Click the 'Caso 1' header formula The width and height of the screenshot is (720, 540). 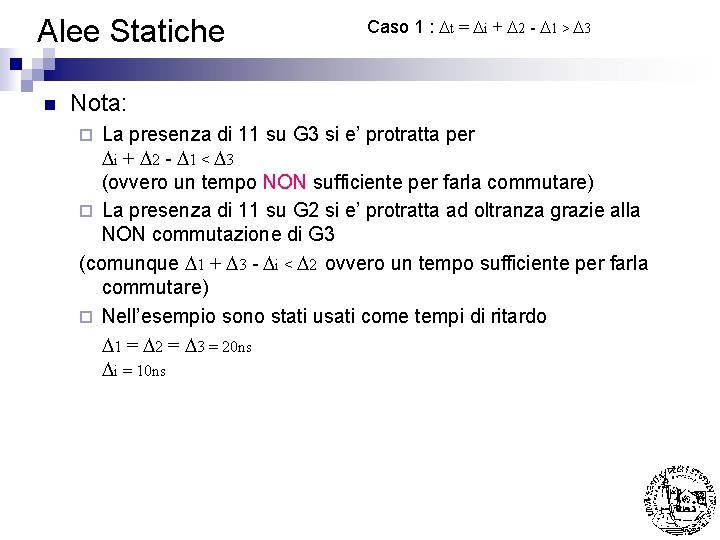click(478, 27)
